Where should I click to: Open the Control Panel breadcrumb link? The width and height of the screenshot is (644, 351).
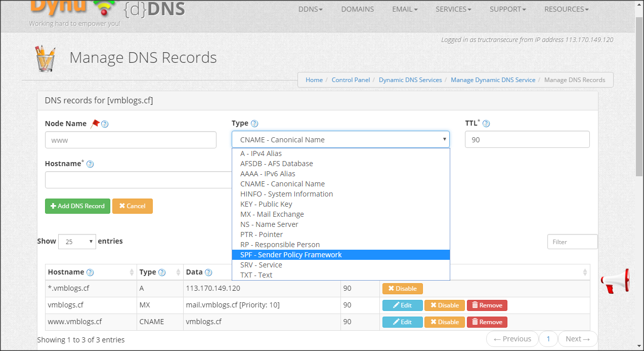click(351, 80)
